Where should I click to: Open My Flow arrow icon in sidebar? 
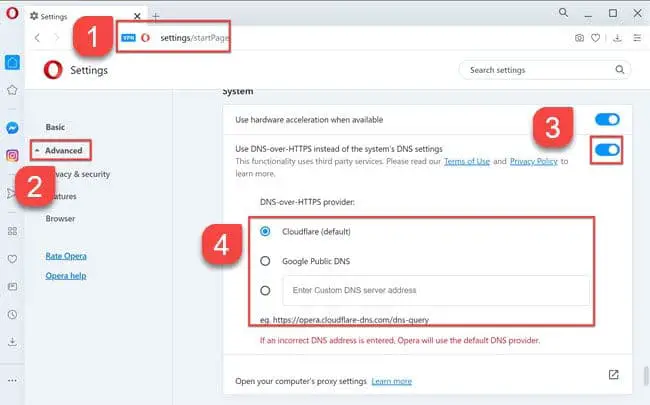click(10, 193)
